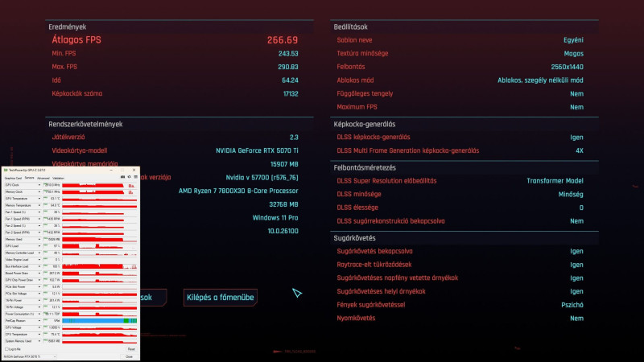Click the Reset button in GPU-Z
This screenshot has width=644, height=362.
[x=131, y=349]
